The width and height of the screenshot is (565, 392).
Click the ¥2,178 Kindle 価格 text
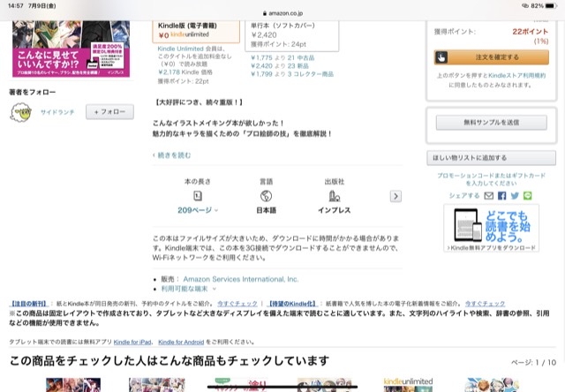click(x=185, y=72)
